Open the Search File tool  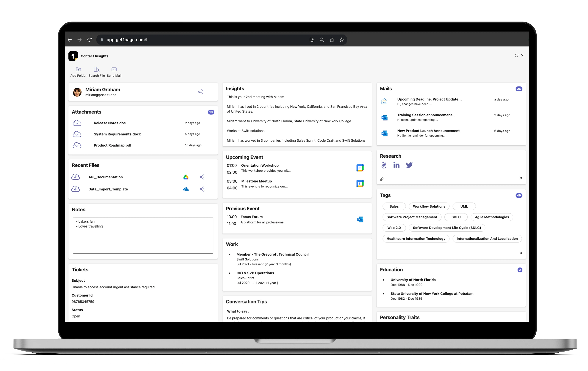(96, 69)
